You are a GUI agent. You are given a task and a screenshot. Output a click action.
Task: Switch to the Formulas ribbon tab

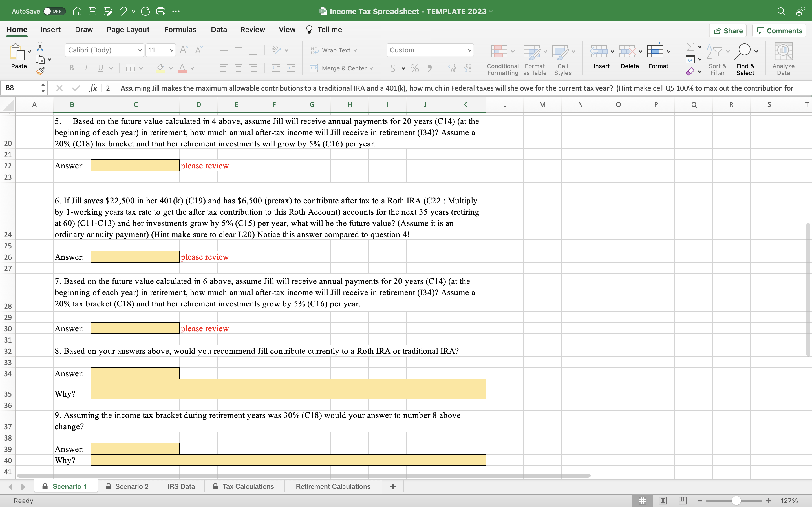tap(180, 30)
